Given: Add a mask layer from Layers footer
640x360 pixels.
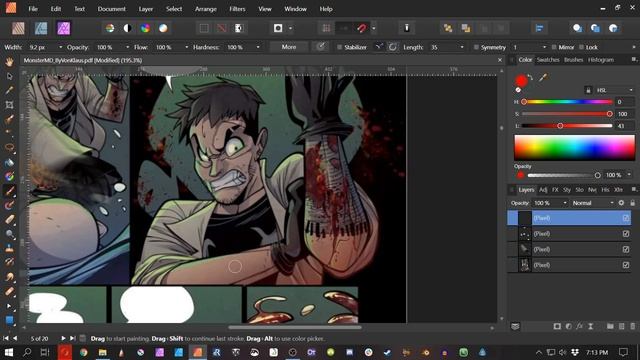Looking at the screenshot, I should tap(557, 326).
